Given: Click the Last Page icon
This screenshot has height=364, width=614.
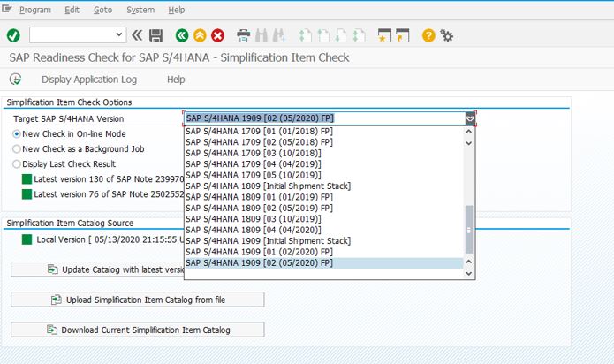Looking at the screenshot, I should point(359,35).
